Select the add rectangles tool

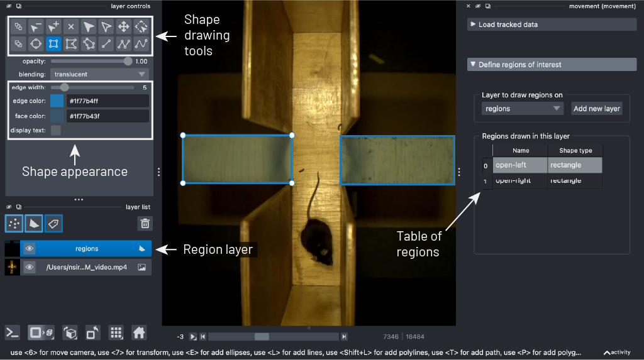(53, 44)
